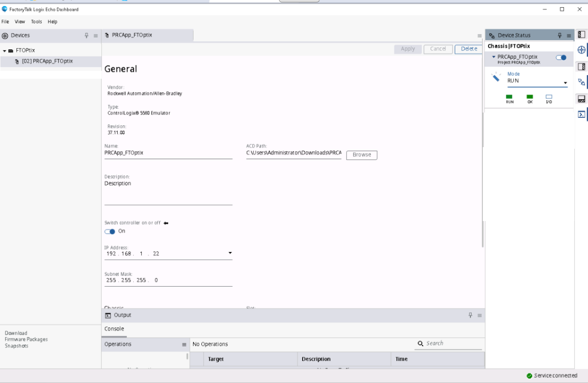Open the Devices panel hamburger menu
Viewport: 588px width, 383px height.
96,36
